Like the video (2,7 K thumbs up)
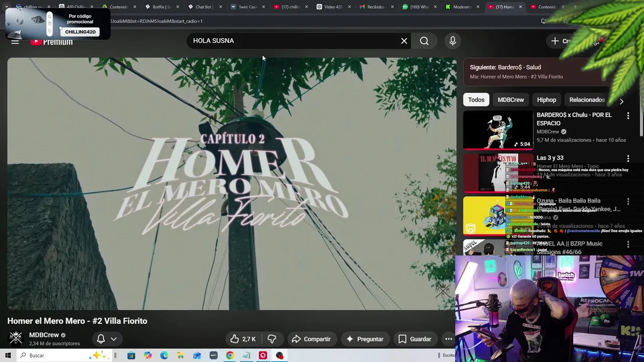 point(244,339)
